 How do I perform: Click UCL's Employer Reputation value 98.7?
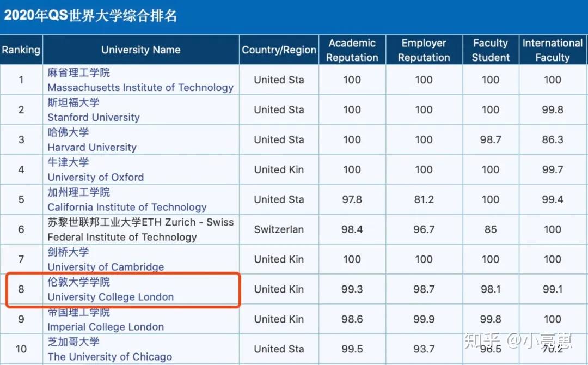[x=424, y=289]
